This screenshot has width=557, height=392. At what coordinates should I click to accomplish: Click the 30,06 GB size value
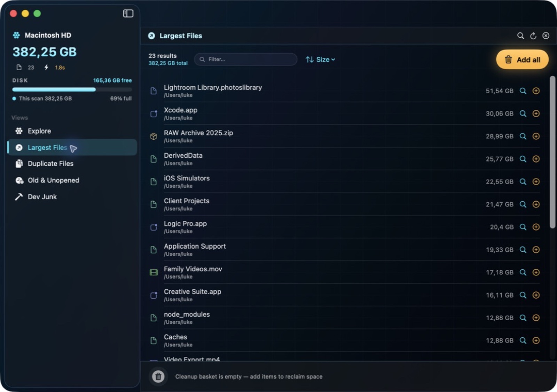tap(500, 113)
